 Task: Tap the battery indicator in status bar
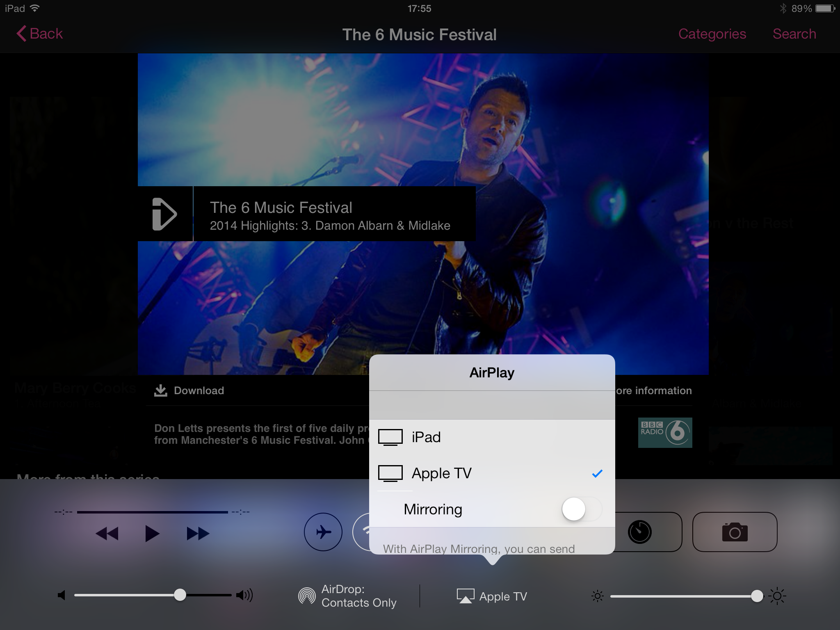(825, 8)
